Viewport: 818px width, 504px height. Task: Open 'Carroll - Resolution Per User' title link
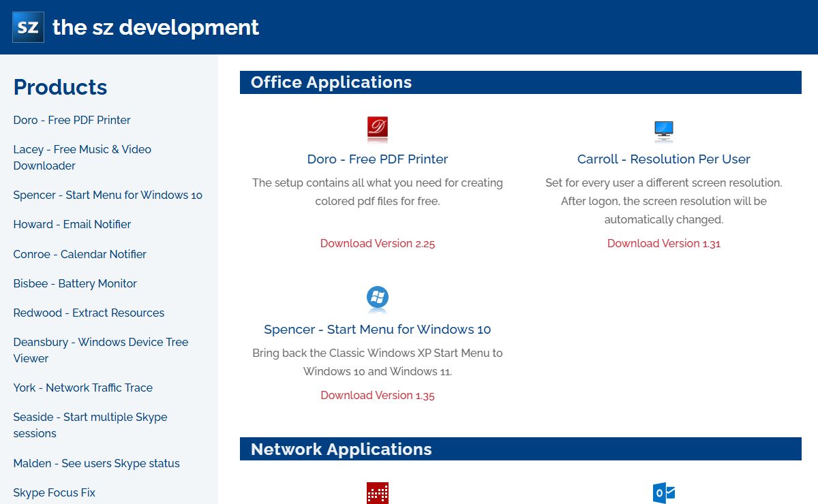point(663,159)
